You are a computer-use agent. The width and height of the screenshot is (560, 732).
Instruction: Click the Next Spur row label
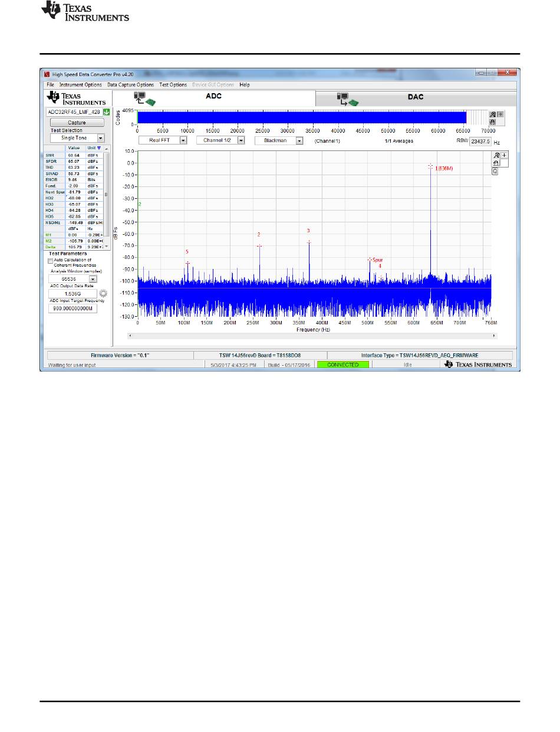pos(55,192)
